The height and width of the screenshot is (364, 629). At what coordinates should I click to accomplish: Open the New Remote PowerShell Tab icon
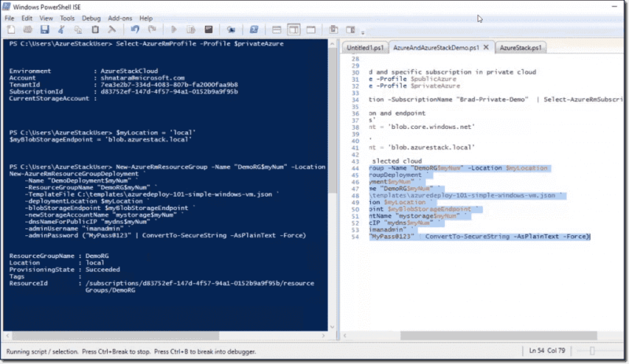pyautogui.click(x=231, y=29)
